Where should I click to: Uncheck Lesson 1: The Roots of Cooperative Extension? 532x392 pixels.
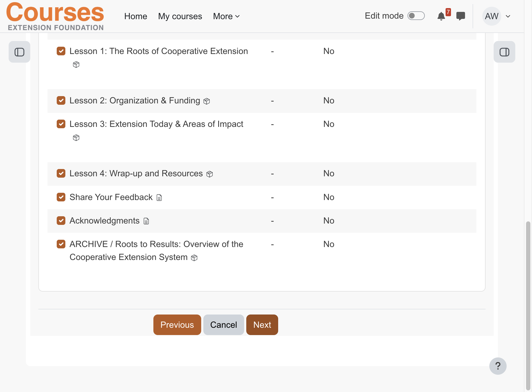pos(61,51)
